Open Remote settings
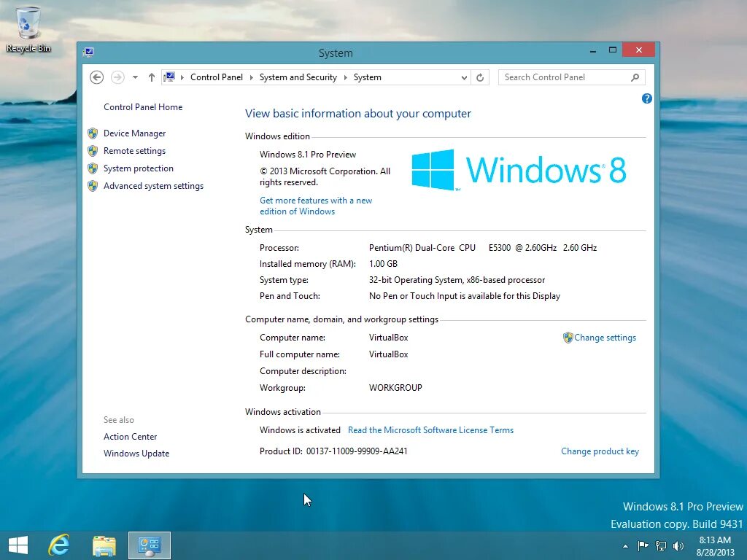The image size is (747, 560). pyautogui.click(x=135, y=151)
